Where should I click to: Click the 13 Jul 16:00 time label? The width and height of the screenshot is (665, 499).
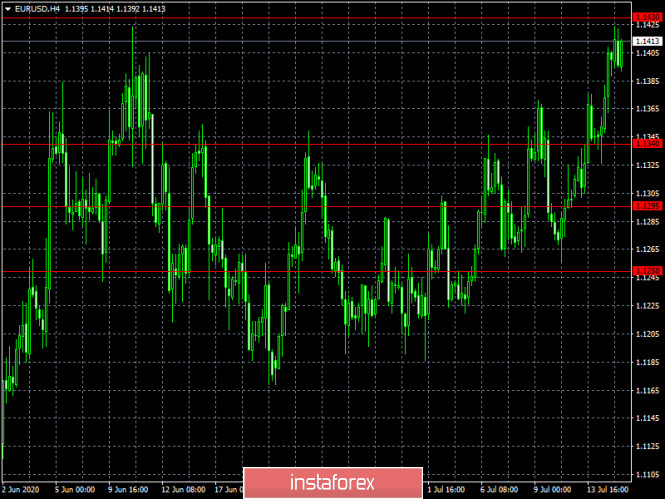pos(607,491)
